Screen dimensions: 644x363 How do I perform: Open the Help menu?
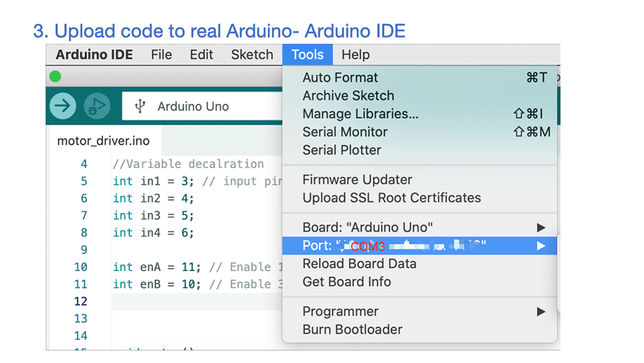[x=356, y=55]
